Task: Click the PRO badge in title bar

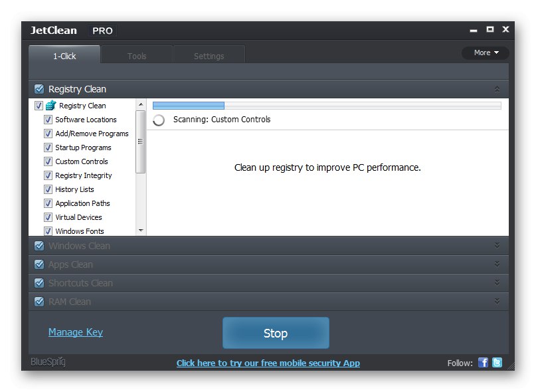Action: (x=102, y=31)
